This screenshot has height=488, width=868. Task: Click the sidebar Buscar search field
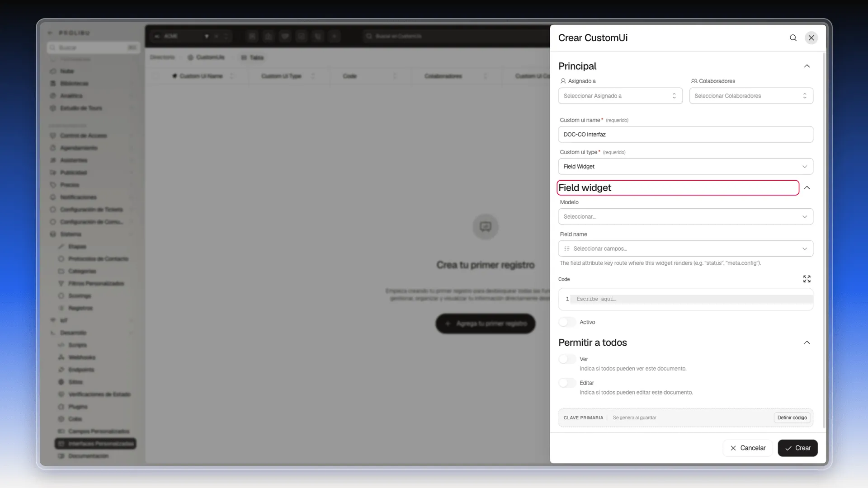[x=94, y=47]
